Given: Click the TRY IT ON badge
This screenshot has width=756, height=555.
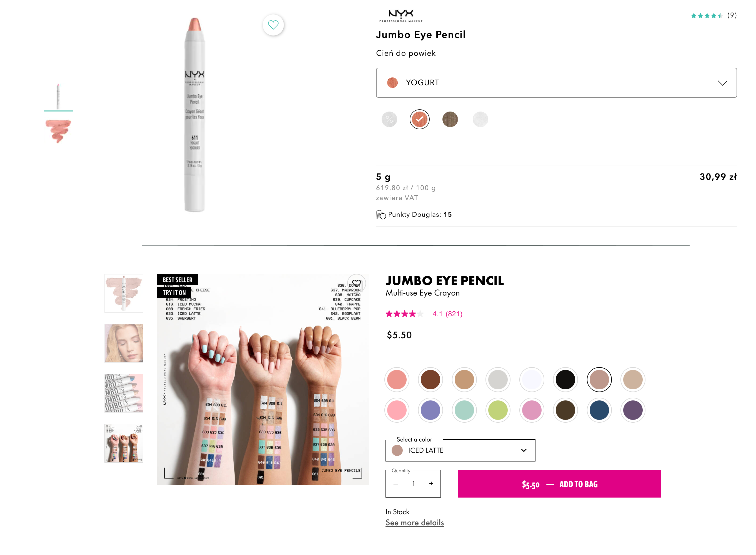Looking at the screenshot, I should (174, 292).
